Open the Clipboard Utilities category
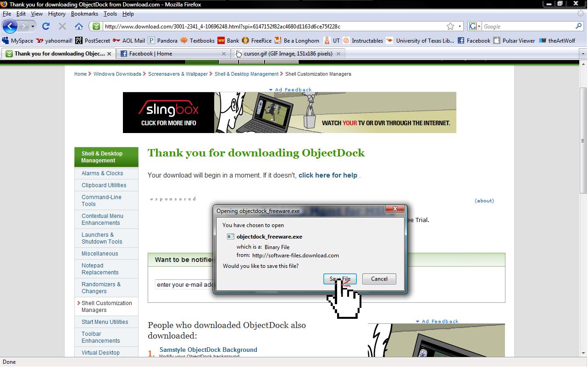This screenshot has height=367, width=588. [x=104, y=185]
